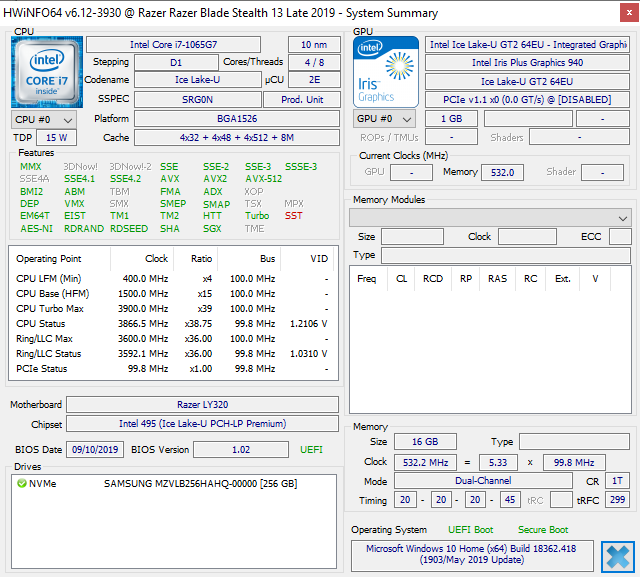Click the Intel Iris Plus Graphics 940 field

point(527,63)
